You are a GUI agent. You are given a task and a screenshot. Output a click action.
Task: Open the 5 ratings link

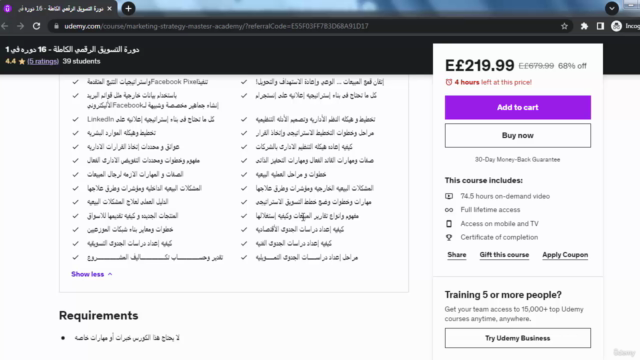(x=43, y=61)
